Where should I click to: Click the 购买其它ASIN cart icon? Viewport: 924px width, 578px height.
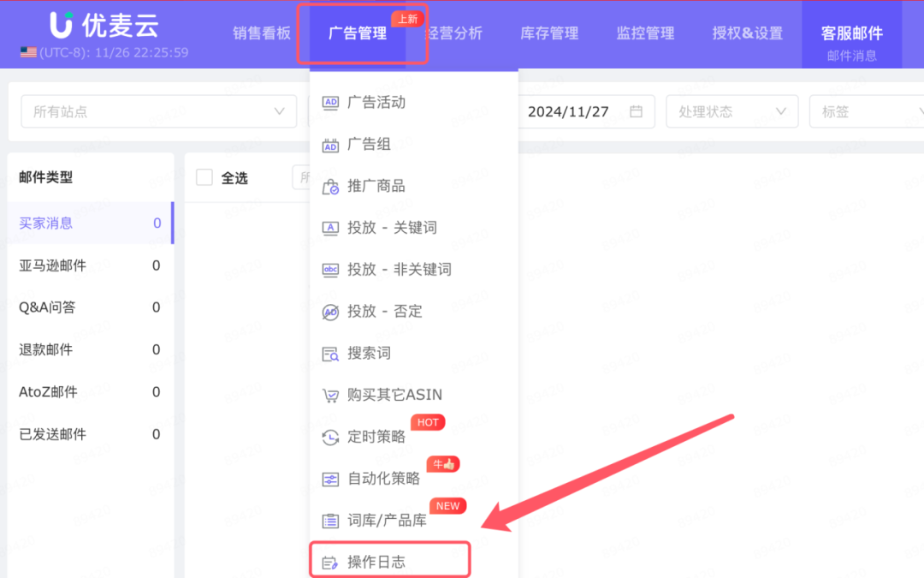pyautogui.click(x=330, y=395)
